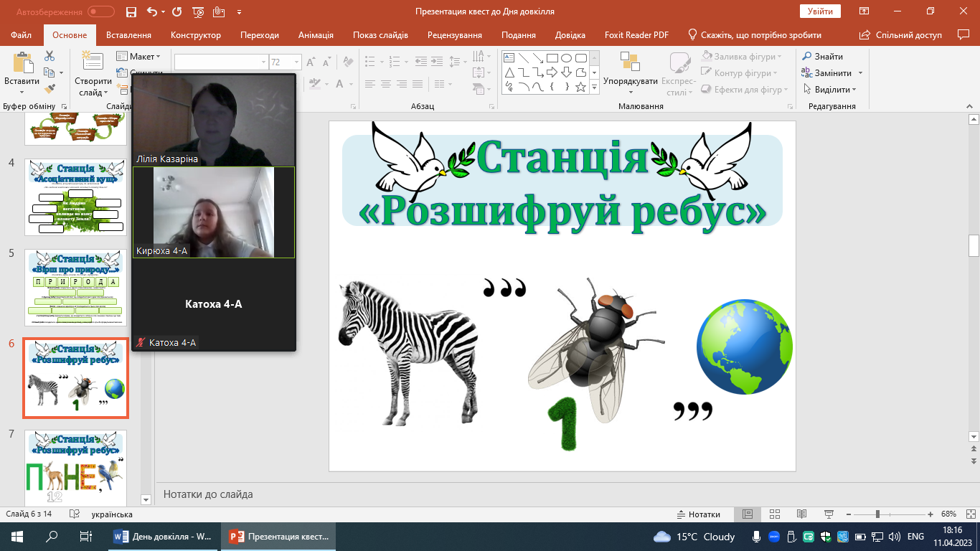
Task: Start slideshow from status bar icon
Action: pyautogui.click(x=829, y=514)
